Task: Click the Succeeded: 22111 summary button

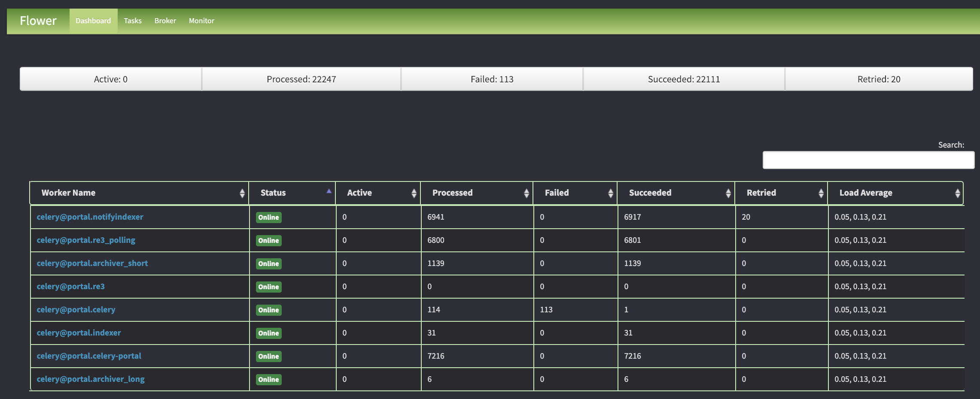Action: click(x=684, y=79)
